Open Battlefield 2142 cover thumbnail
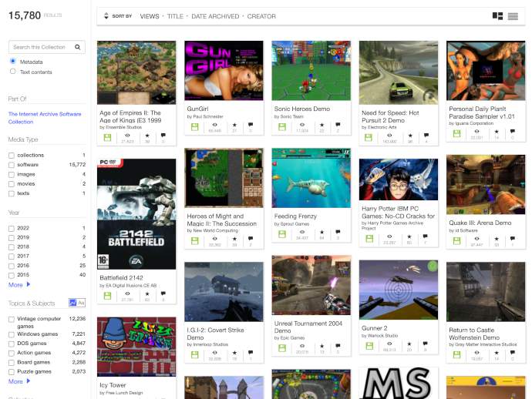This screenshot has width=532, height=399. pos(136,214)
